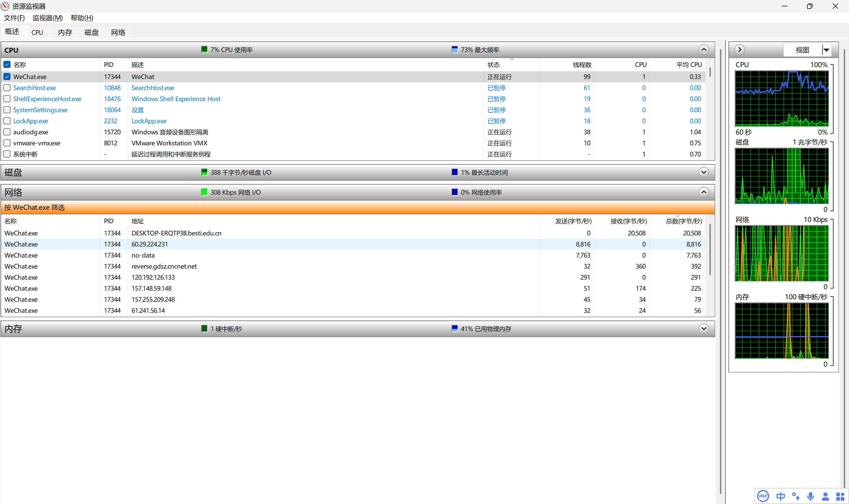
Task: Open the 视图 dropdown arrow
Action: click(827, 50)
